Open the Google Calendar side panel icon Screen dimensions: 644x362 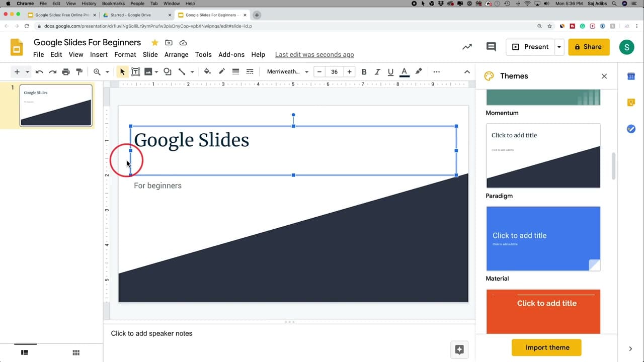631,76
